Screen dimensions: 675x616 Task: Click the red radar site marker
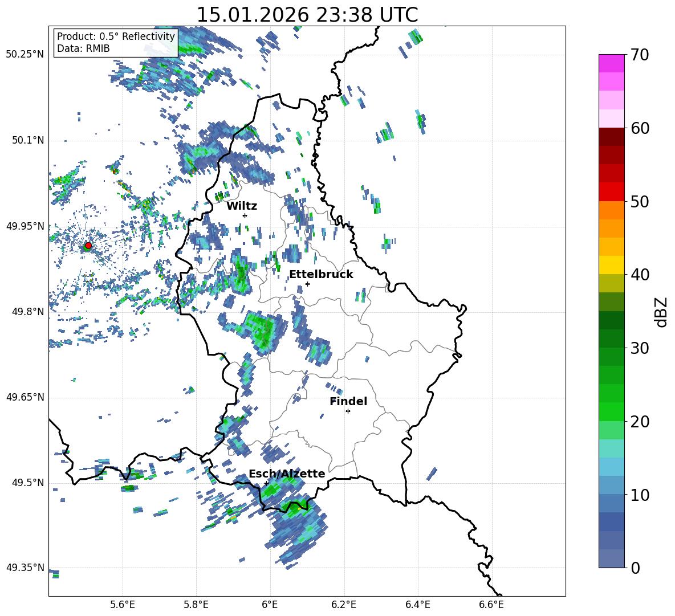(x=88, y=246)
